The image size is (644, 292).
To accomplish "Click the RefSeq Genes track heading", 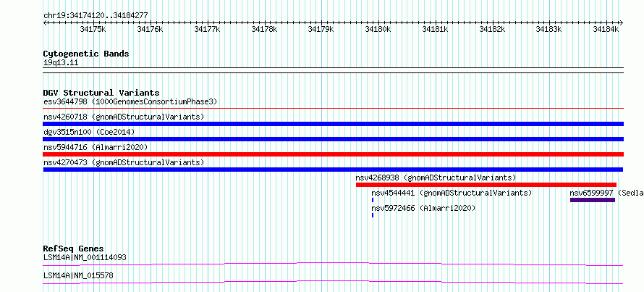I will click(x=73, y=249).
